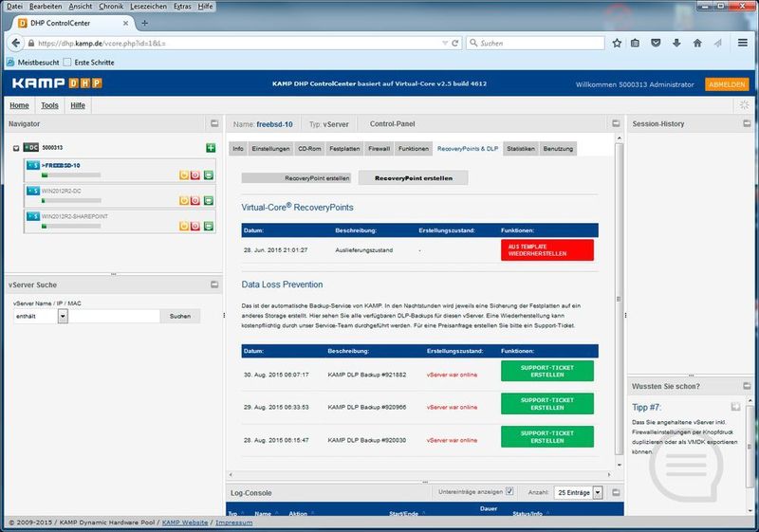Minimize the Session-History panel
The height and width of the screenshot is (532, 759).
tap(749, 124)
